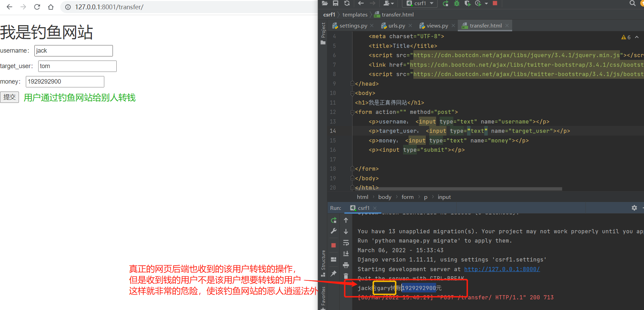Click Save All icon in PyCharm toolbar

pyautogui.click(x=336, y=3)
